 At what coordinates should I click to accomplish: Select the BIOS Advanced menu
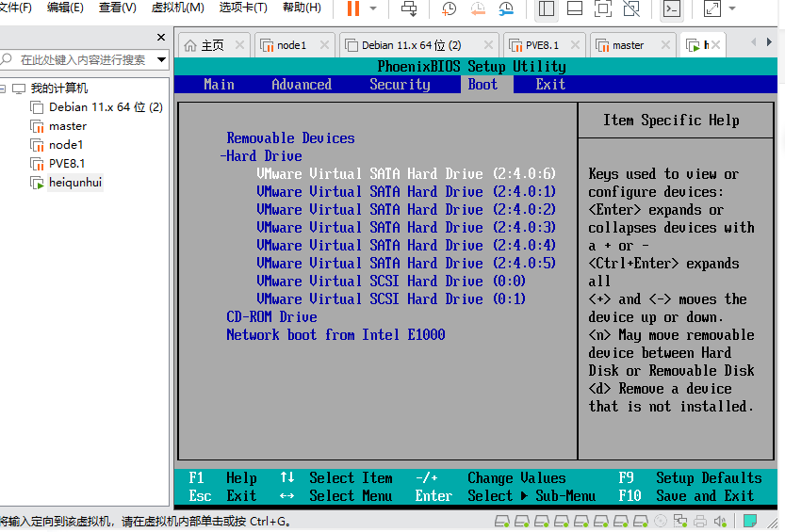(302, 85)
